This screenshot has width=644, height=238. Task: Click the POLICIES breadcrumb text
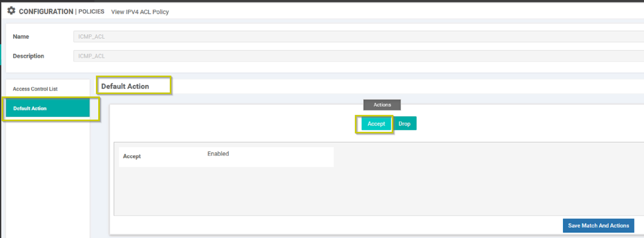tap(91, 11)
